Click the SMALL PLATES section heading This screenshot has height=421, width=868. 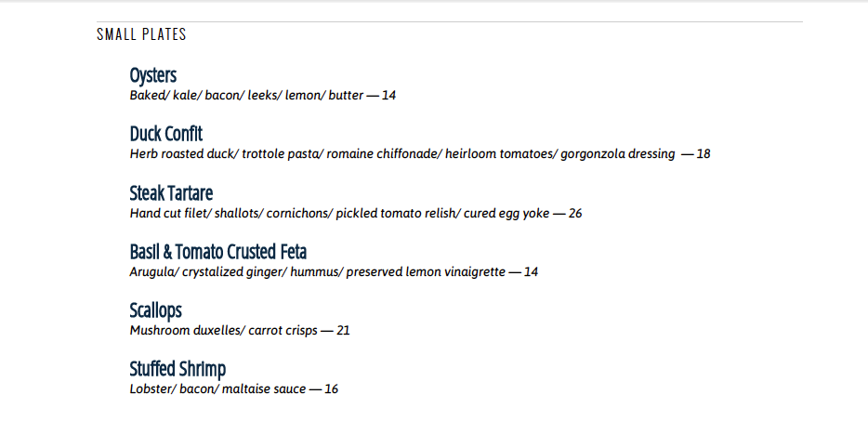(x=141, y=35)
